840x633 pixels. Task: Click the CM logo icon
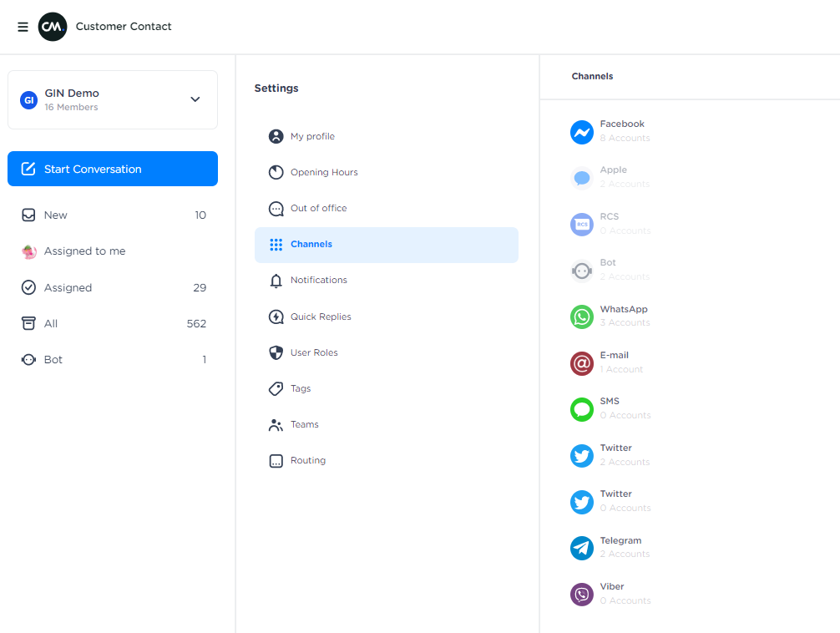53,27
